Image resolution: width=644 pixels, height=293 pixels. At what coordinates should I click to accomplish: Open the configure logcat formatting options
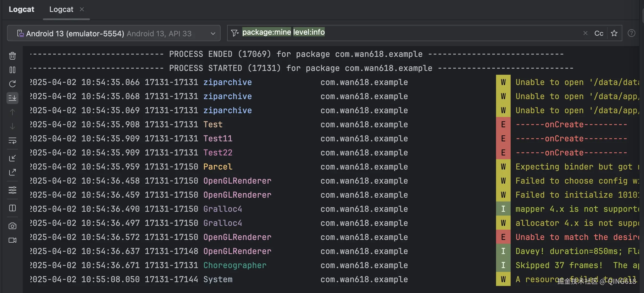12,190
